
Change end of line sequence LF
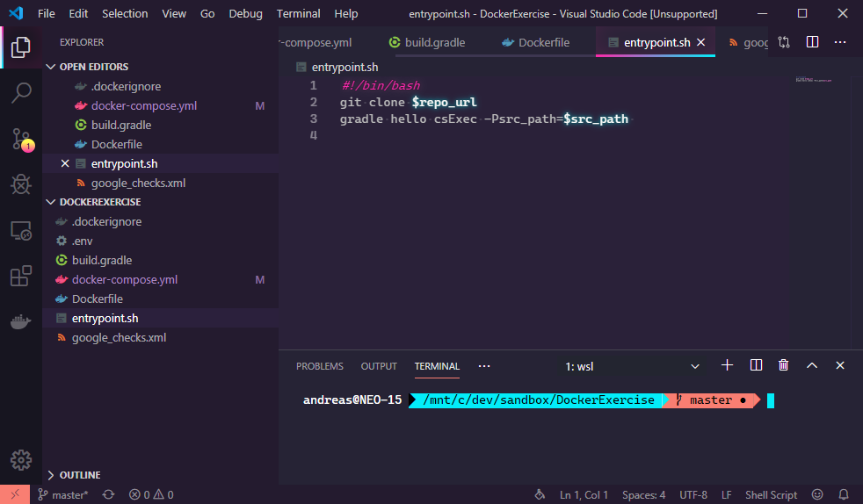[x=727, y=494]
